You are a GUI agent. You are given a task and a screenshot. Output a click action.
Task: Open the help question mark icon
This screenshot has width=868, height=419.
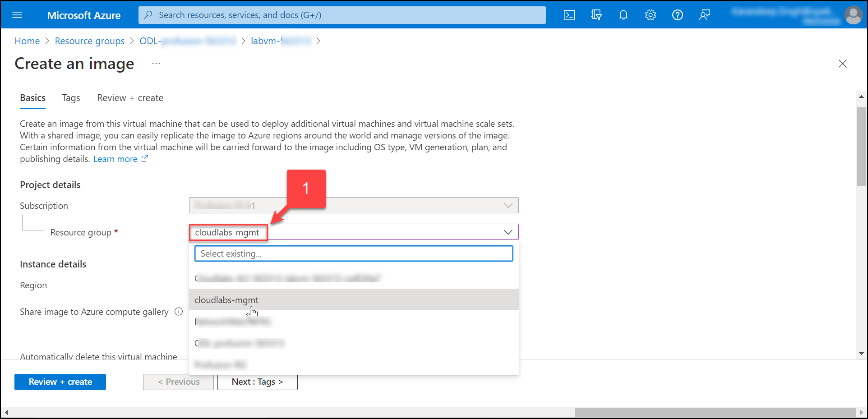pos(678,15)
